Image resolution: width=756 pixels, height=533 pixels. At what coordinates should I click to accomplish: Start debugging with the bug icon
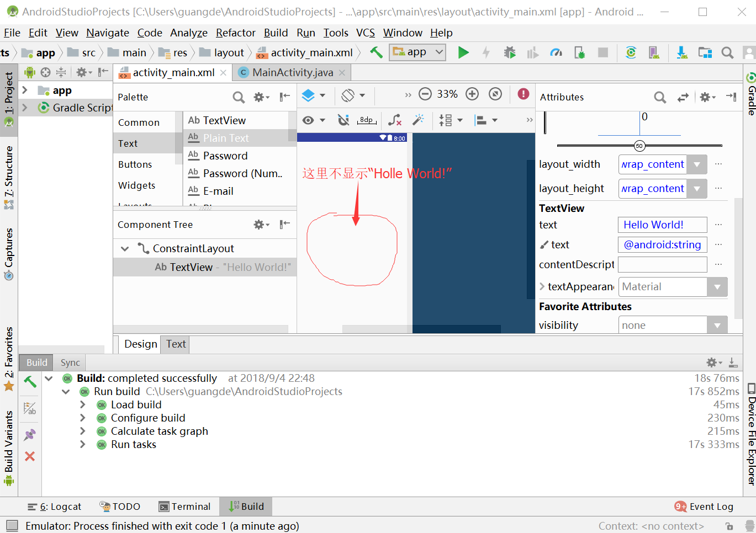[x=510, y=52]
